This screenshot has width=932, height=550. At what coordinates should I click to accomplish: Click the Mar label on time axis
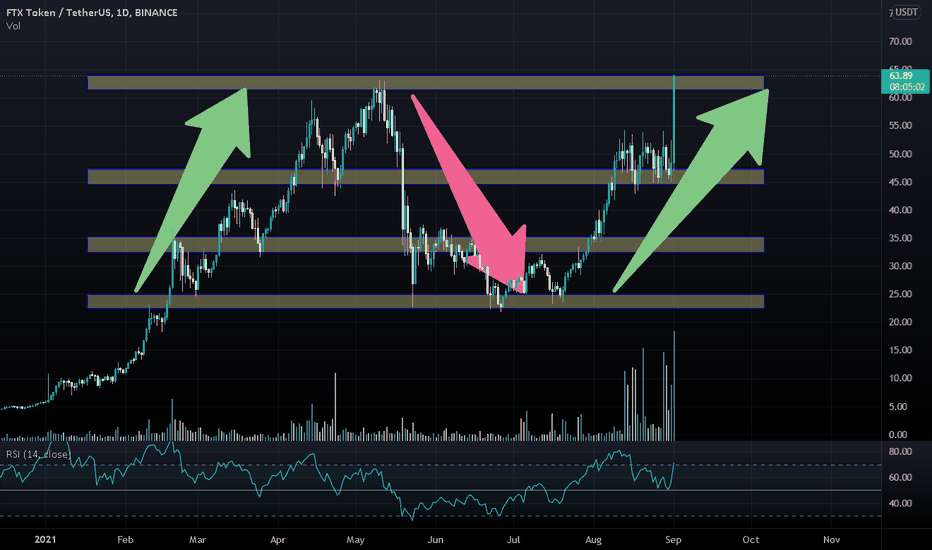tap(197, 539)
